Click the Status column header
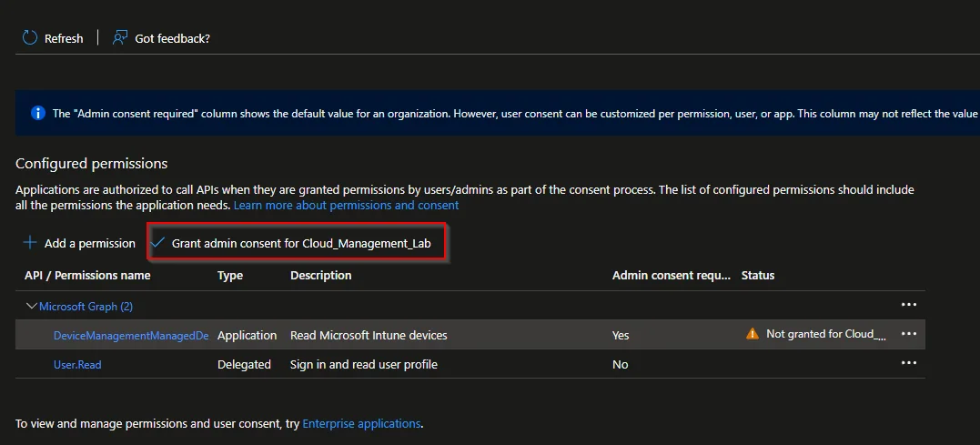 coord(757,275)
